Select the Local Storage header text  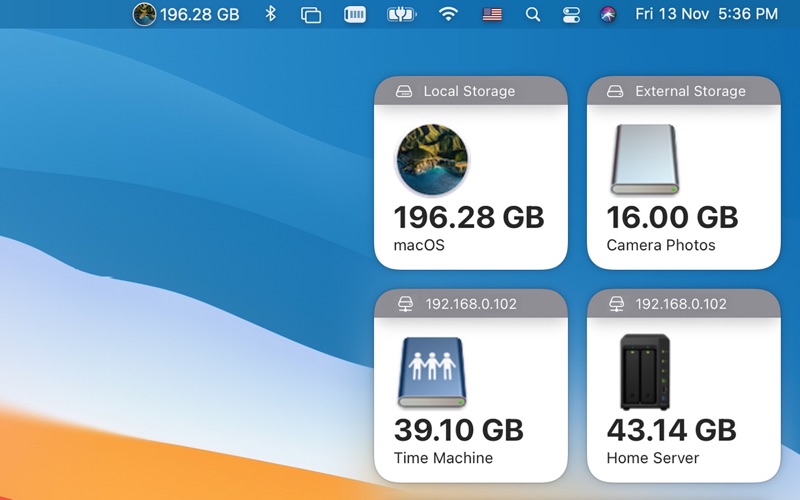[x=469, y=91]
